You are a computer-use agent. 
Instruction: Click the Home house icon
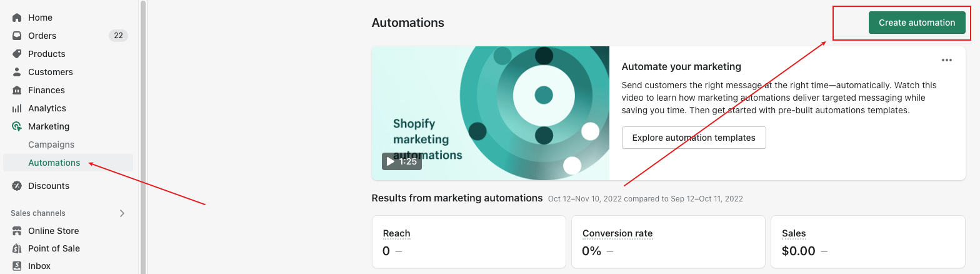[17, 18]
